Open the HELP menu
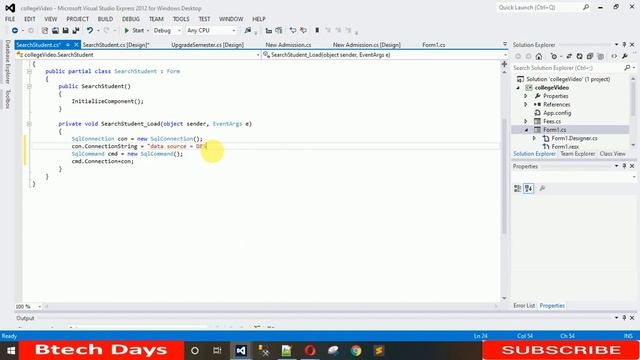The width and height of the screenshot is (640, 360). tap(259, 19)
